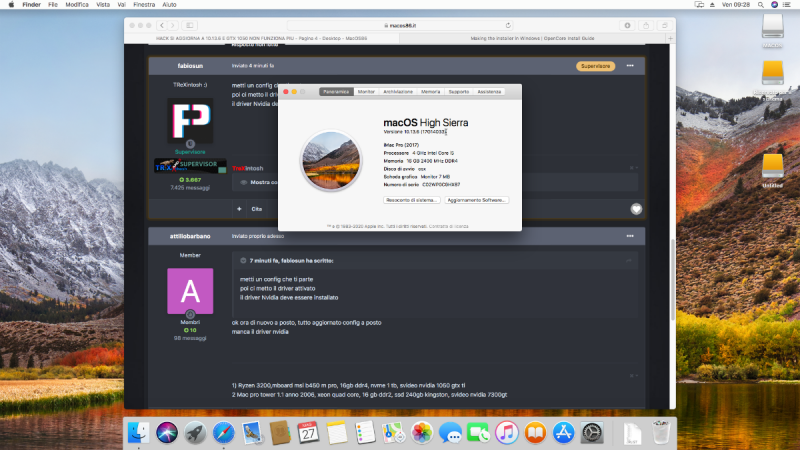Viewport: 800px width, 450px height.
Task: Open Notification Center list icon
Action: [x=787, y=5]
